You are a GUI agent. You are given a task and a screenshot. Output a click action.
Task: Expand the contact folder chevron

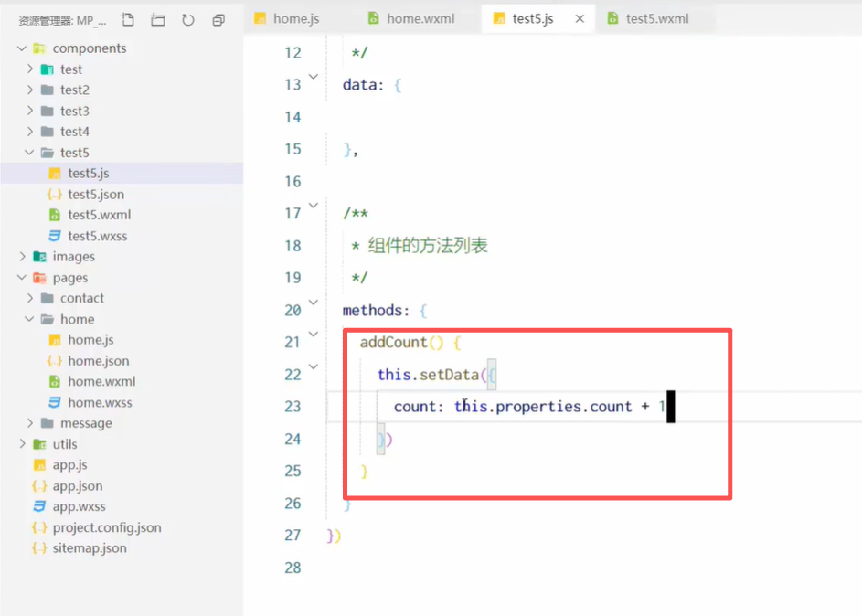(x=30, y=298)
